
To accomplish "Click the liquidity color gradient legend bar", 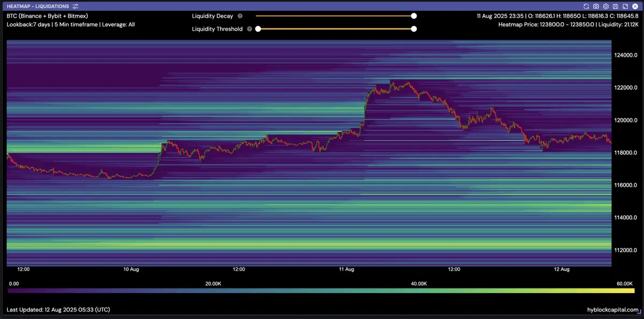I will click(x=321, y=291).
